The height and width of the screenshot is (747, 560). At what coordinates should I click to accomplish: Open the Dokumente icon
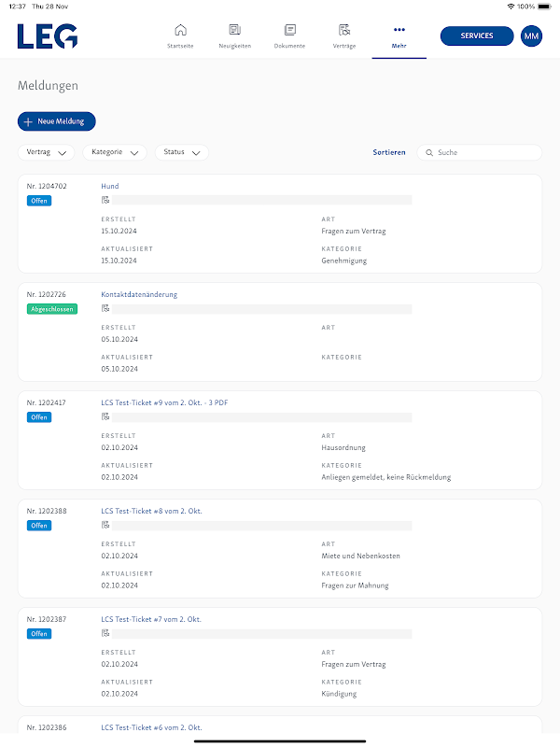point(289,30)
